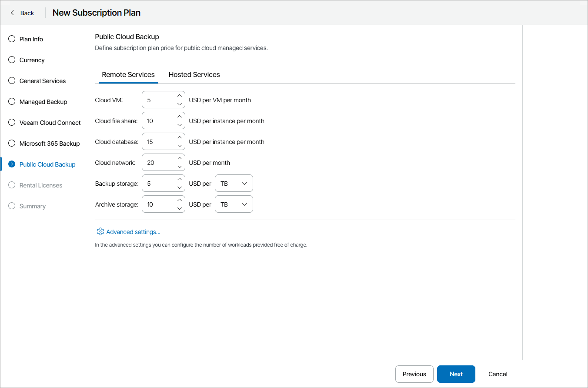
Task: Go to the Managed Backup step
Action: 43,102
